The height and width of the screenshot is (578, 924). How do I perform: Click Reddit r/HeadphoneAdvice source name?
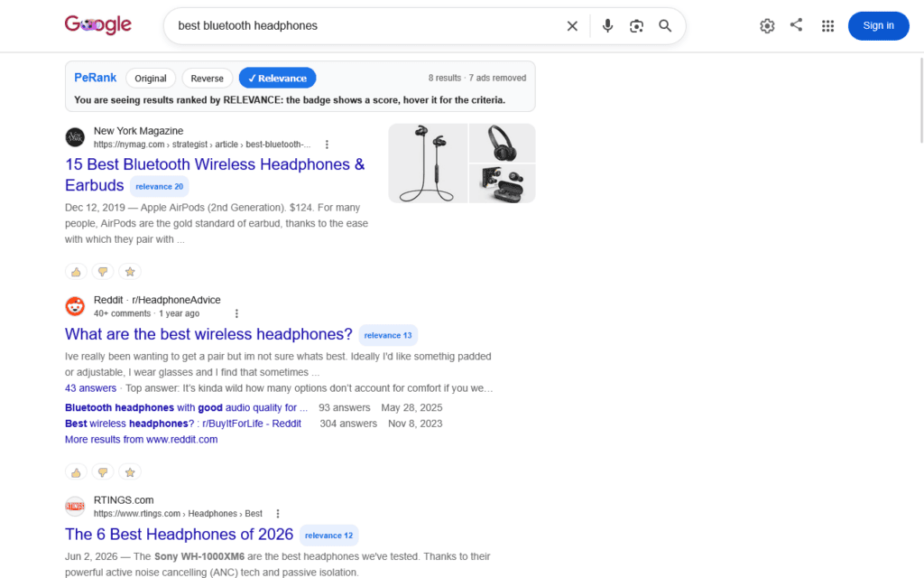point(157,300)
